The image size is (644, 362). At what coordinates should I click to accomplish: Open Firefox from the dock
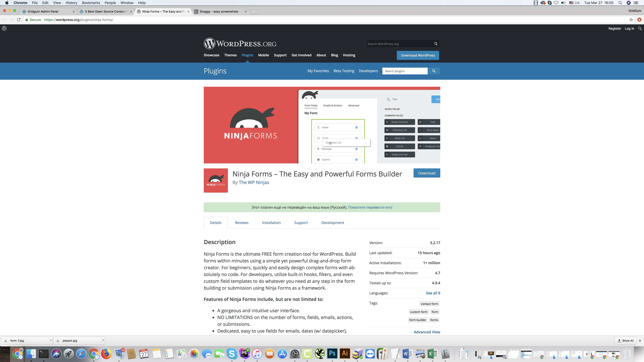tap(107, 354)
